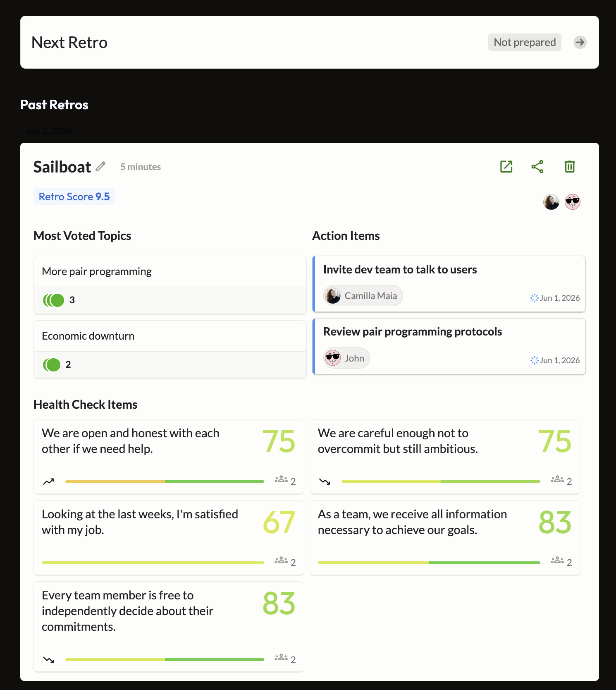Click the John assignee chip

click(x=346, y=358)
